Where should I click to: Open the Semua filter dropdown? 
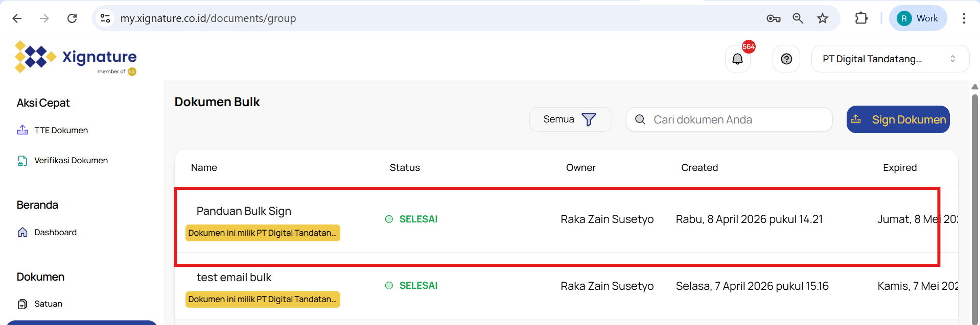click(570, 119)
